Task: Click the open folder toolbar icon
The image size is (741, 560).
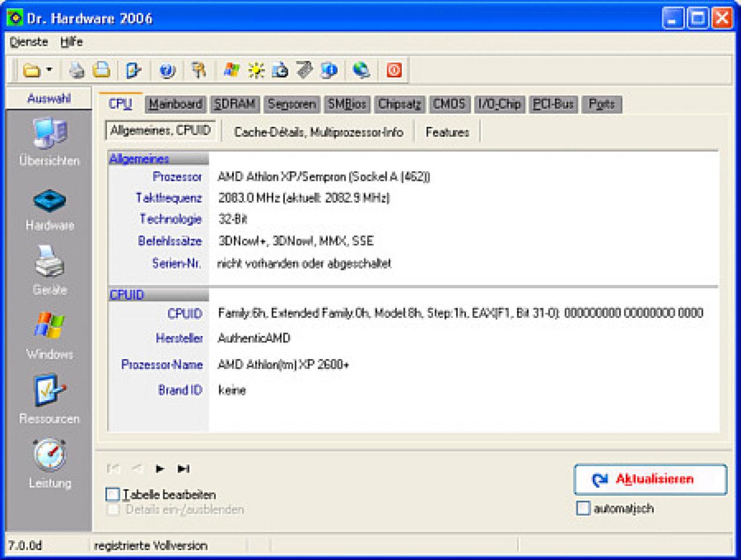Action: tap(31, 71)
